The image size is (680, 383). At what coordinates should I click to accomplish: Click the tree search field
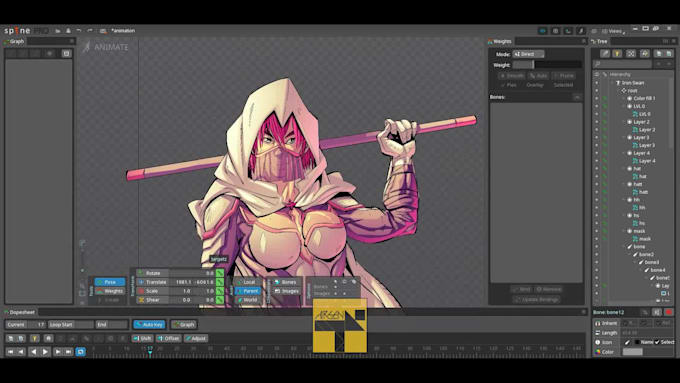[x=622, y=64]
